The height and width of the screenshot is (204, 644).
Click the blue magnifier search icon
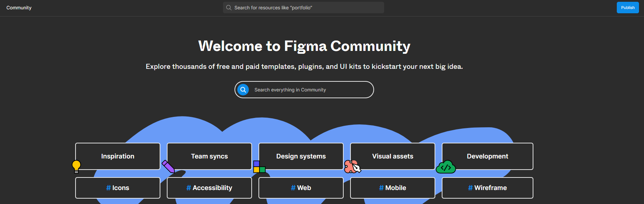243,90
